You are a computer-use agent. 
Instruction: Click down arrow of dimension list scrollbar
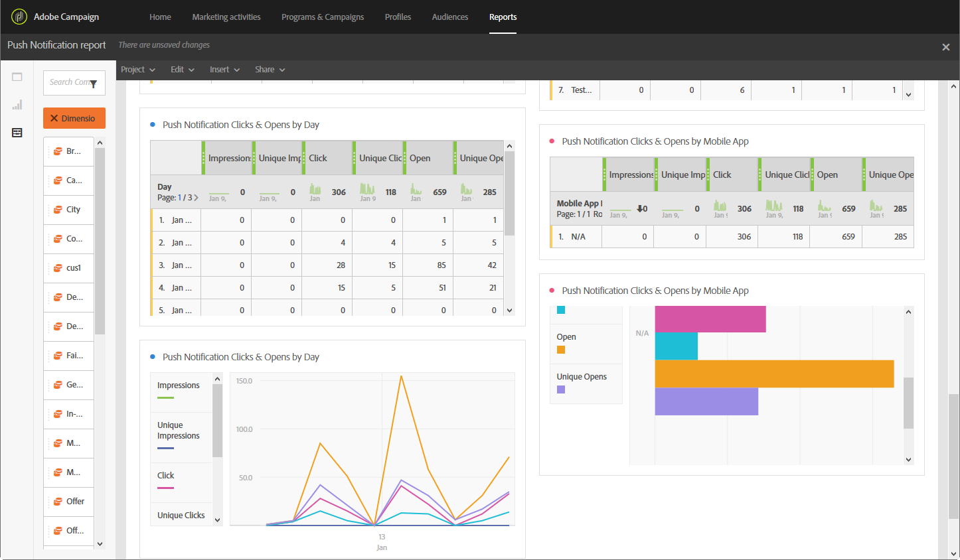pos(100,544)
